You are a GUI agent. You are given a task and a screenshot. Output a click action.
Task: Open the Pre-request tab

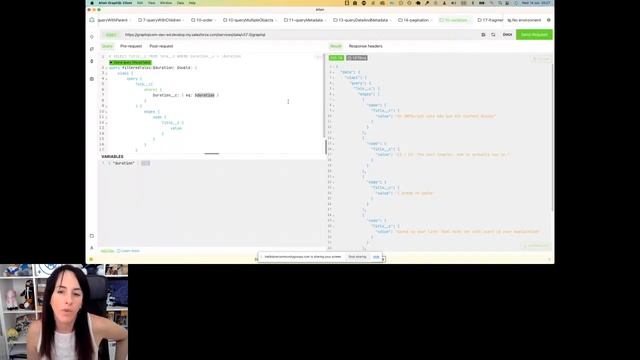[x=131, y=46]
